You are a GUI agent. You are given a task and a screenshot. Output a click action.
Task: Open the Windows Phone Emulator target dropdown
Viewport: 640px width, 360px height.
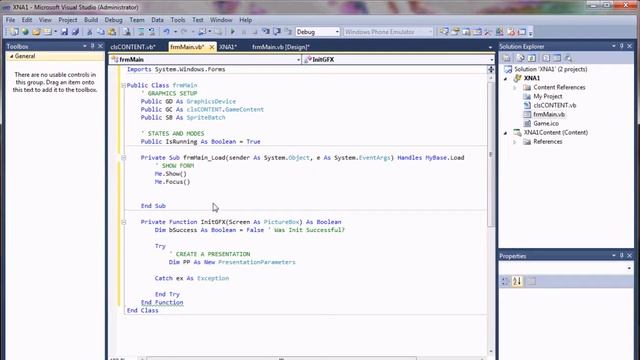(x=430, y=32)
